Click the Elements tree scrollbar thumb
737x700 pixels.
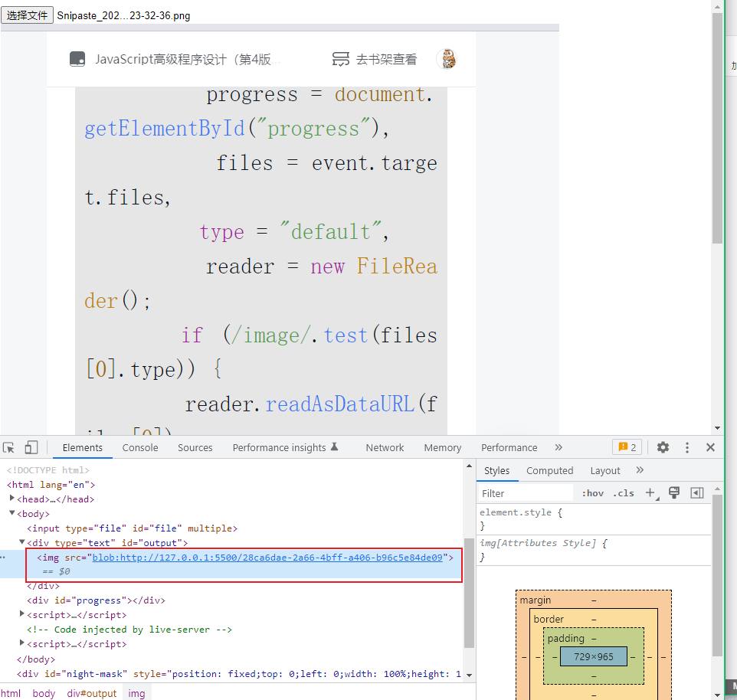point(469,593)
